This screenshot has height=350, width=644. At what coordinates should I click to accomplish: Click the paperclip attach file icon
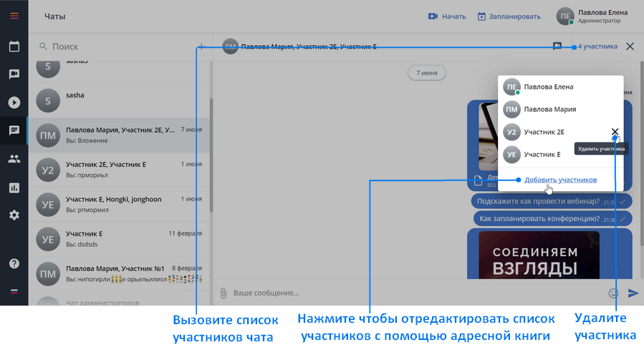tap(224, 293)
